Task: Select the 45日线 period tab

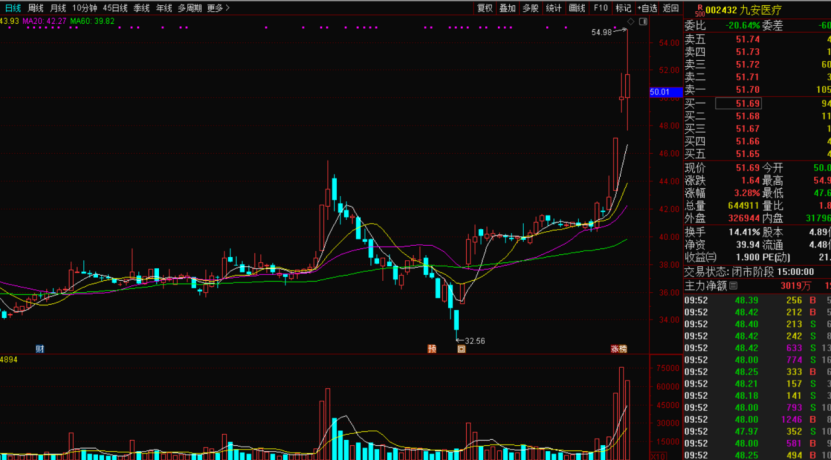Action: (116, 8)
